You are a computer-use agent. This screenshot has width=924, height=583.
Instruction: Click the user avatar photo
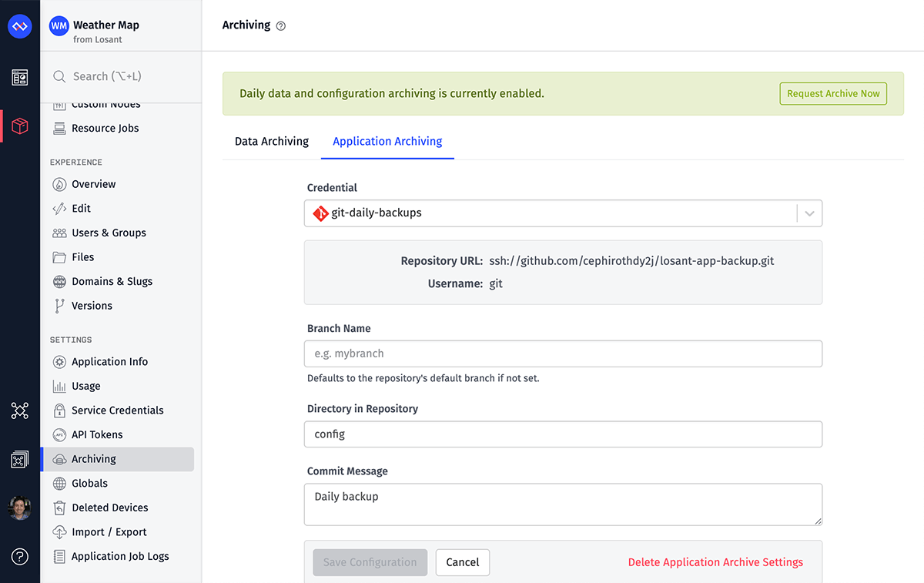click(19, 508)
